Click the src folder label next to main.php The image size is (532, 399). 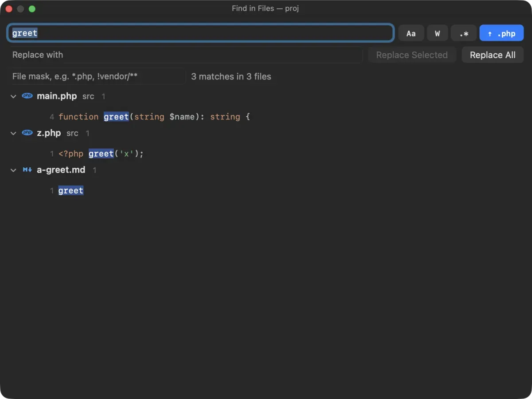coord(88,96)
